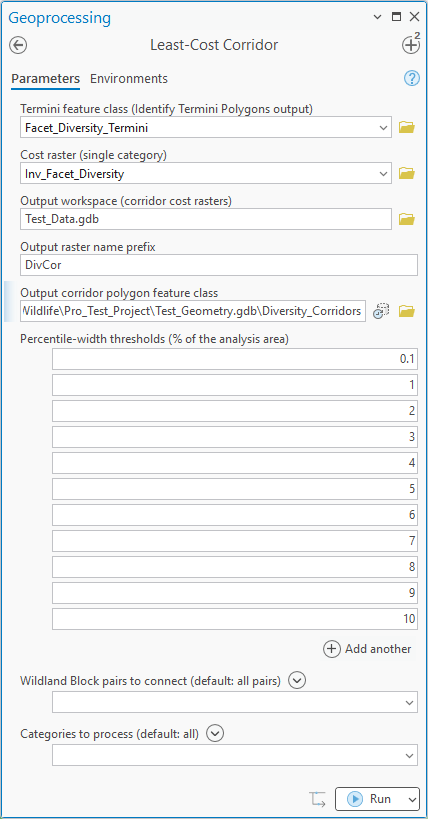Open Categories to process dropdown list
This screenshot has height=819, width=428.
pyautogui.click(x=410, y=755)
